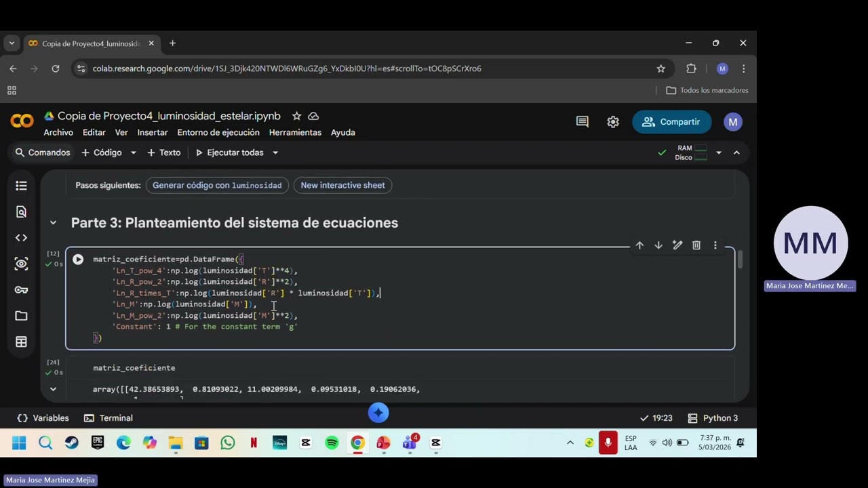The height and width of the screenshot is (488, 868).
Task: Open Todos los marcadores folder
Action: click(x=707, y=90)
